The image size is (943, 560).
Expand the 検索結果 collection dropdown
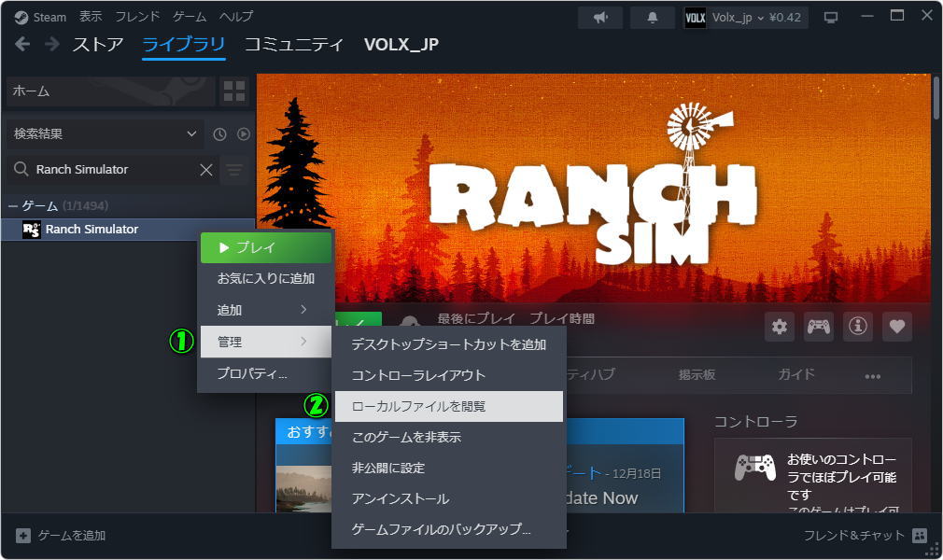tap(104, 134)
